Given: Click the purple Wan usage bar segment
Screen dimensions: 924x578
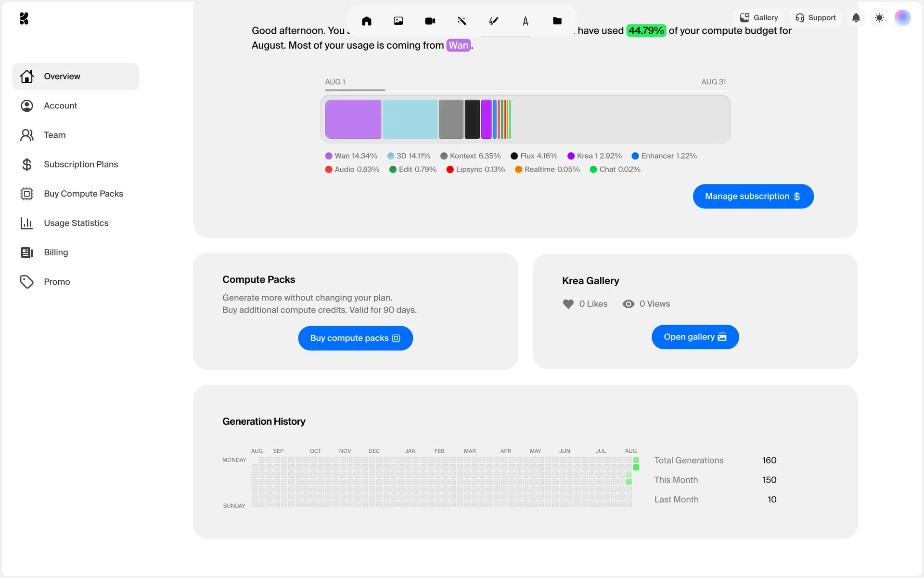Looking at the screenshot, I should point(353,119).
